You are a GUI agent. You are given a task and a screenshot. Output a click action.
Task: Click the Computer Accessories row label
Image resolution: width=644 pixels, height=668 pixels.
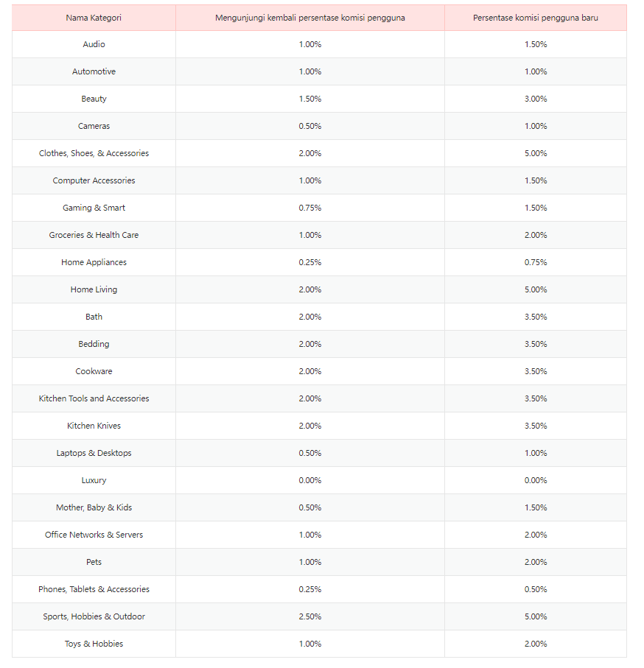[94, 181]
